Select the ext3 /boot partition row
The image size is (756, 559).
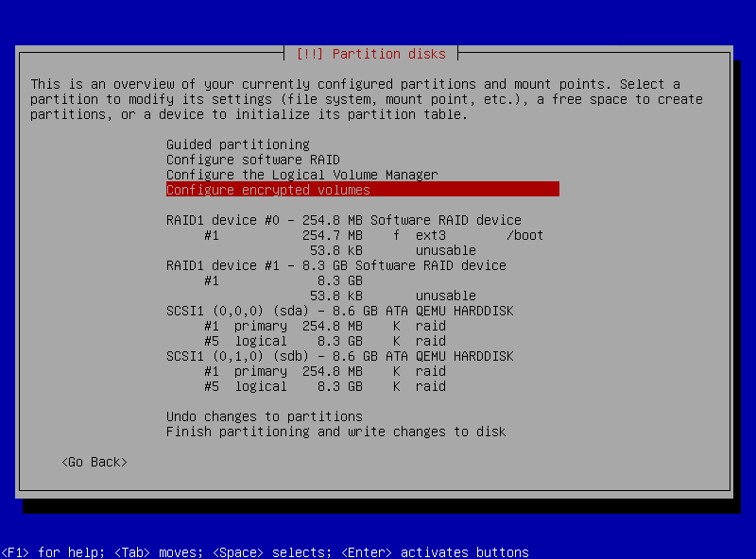coord(373,235)
